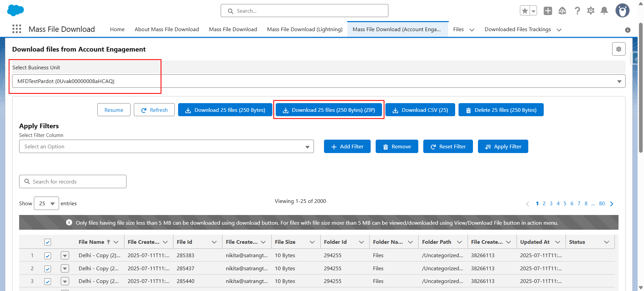This screenshot has height=291, width=644.
Task: Click the Remove filter button
Action: 397,146
